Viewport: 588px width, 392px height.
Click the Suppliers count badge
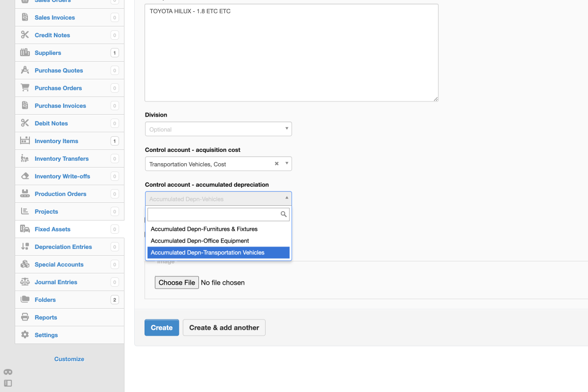(115, 53)
